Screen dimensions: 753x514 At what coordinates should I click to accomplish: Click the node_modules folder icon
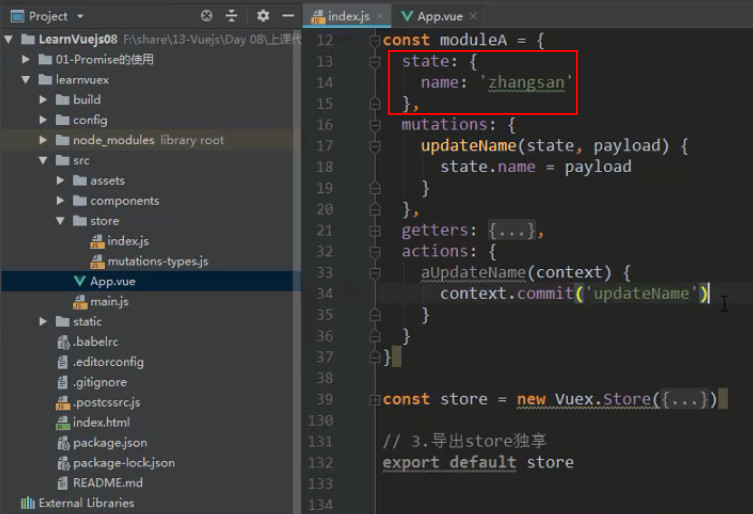click(62, 140)
